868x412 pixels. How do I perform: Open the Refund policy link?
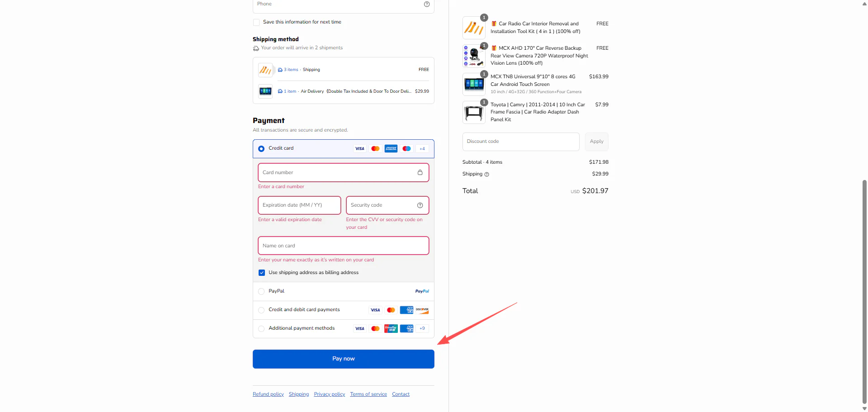click(x=268, y=394)
